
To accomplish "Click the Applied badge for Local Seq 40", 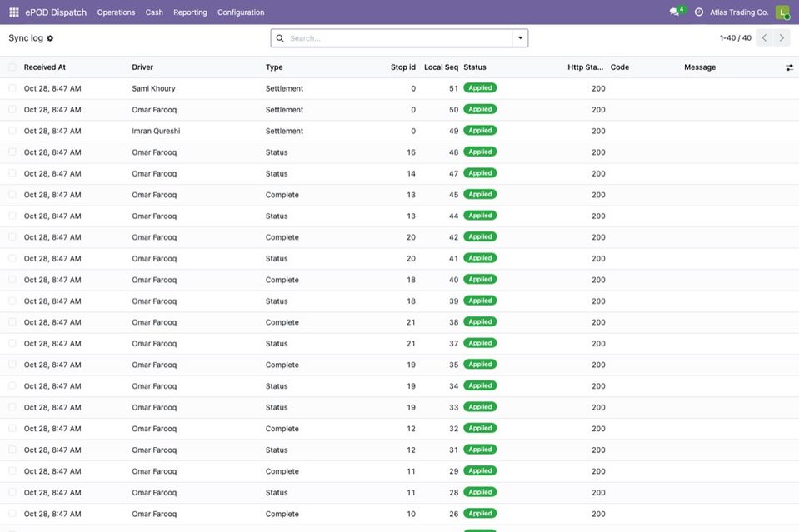I will 480,280.
